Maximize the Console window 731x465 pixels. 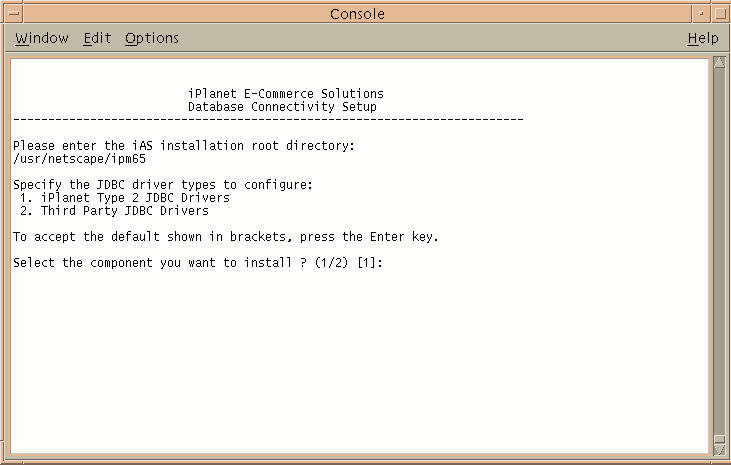pos(719,14)
